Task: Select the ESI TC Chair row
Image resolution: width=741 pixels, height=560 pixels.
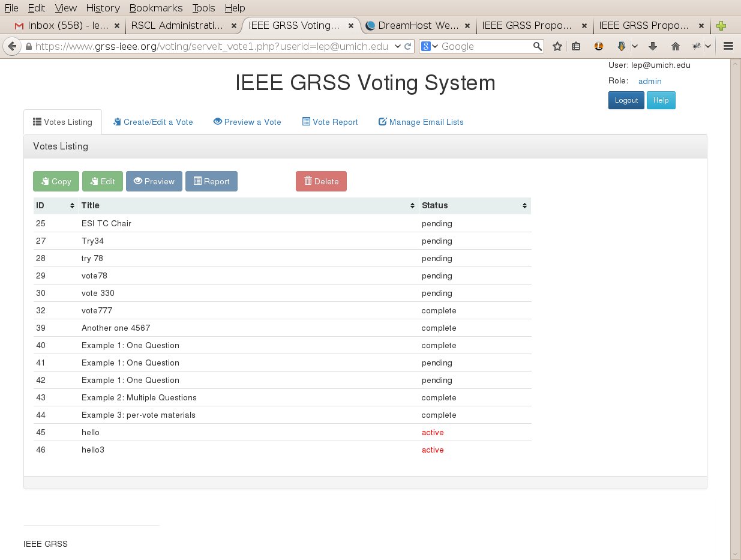Action: (x=282, y=223)
